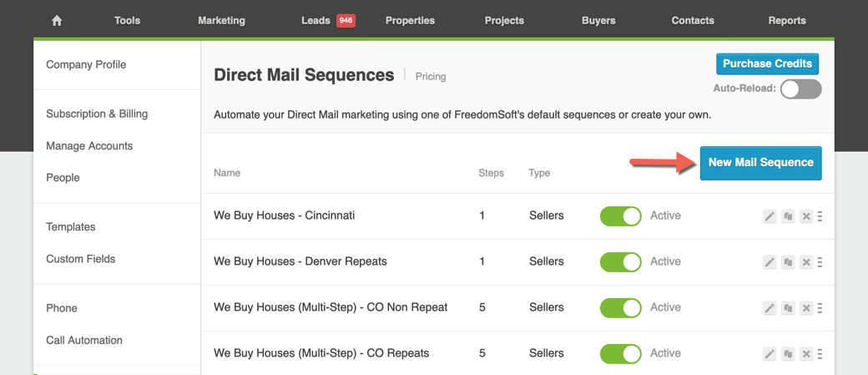
Task: Deactivate the Cincinnati sequence toggle
Action: click(621, 216)
